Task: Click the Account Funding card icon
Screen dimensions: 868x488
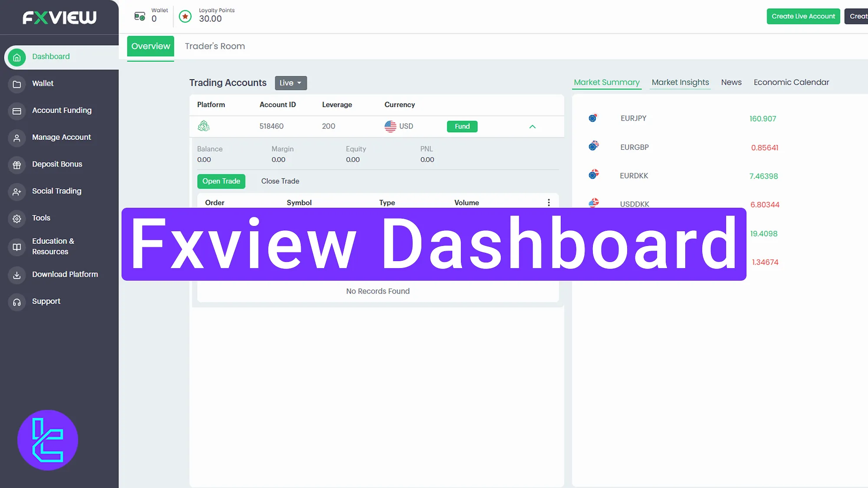Action: tap(17, 111)
